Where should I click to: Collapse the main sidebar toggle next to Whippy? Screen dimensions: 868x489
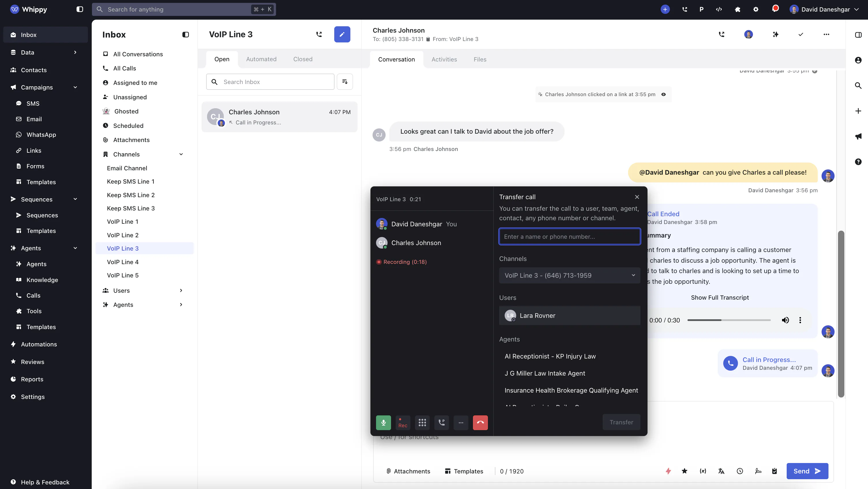click(x=80, y=9)
